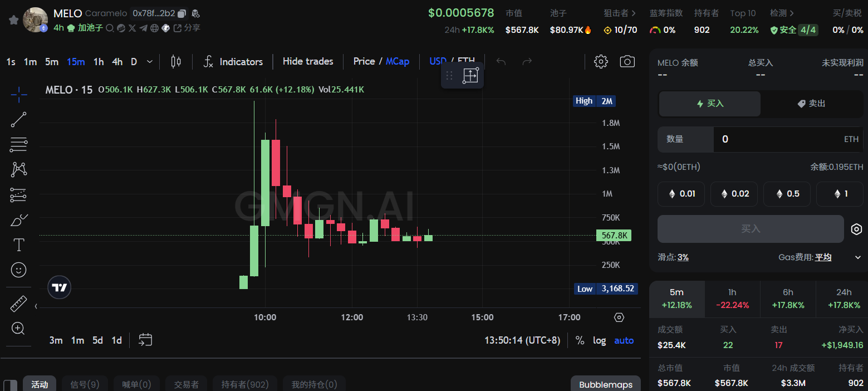This screenshot has height=391, width=868.
Task: Expand the Gas费用 平均 dropdown
Action: coord(857,257)
